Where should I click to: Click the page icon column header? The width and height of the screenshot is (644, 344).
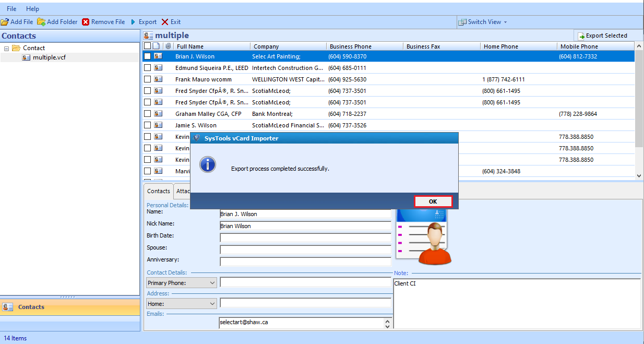pos(156,46)
